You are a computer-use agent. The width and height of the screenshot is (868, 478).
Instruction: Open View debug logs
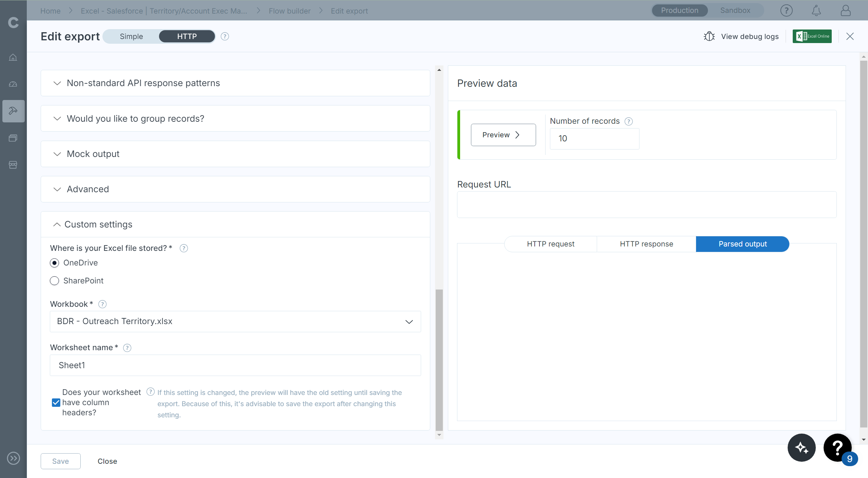[750, 36]
